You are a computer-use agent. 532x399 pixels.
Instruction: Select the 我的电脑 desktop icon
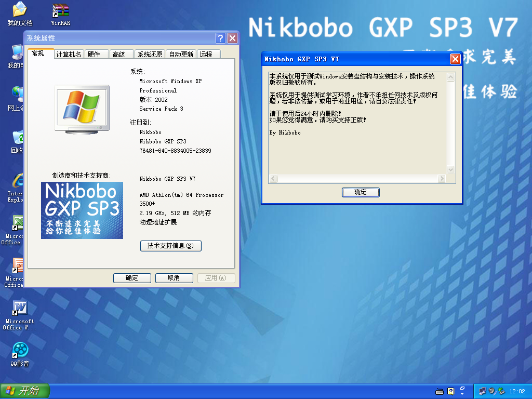point(16,56)
